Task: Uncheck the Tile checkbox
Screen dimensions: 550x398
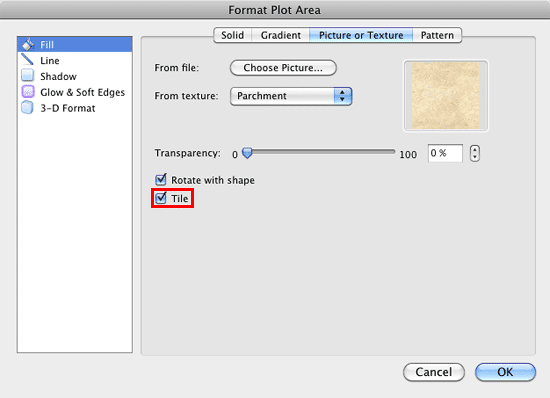Action: point(161,198)
